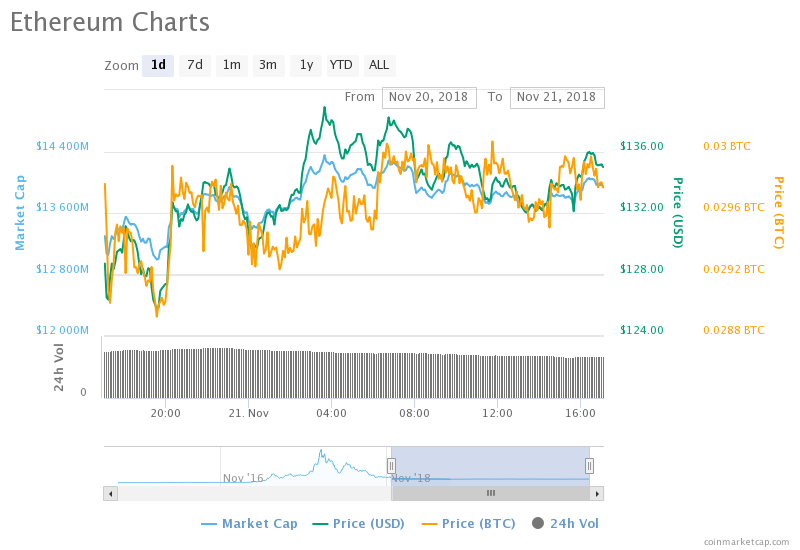Grab the left navigator range handle
The height and width of the screenshot is (550, 800).
[391, 466]
